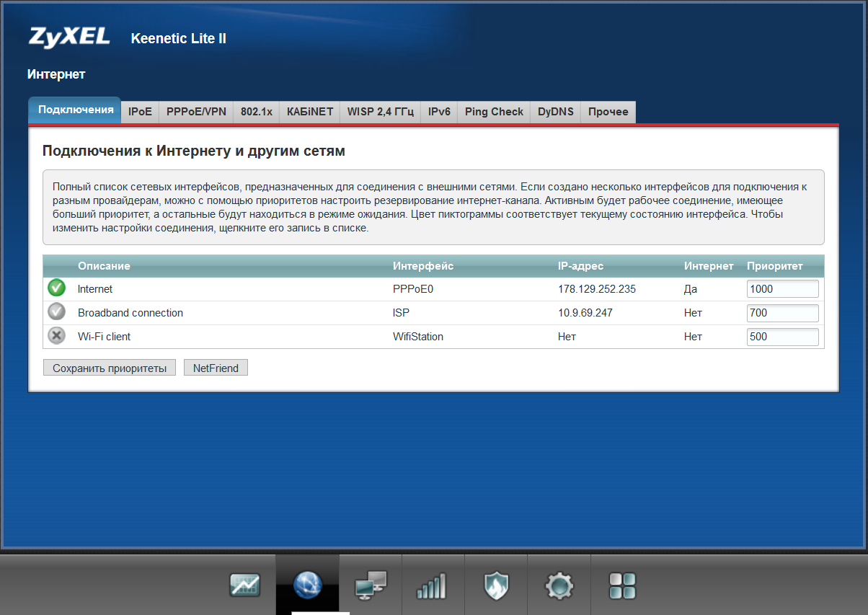Edit priority field with value 1000
The height and width of the screenshot is (615, 868).
783,289
